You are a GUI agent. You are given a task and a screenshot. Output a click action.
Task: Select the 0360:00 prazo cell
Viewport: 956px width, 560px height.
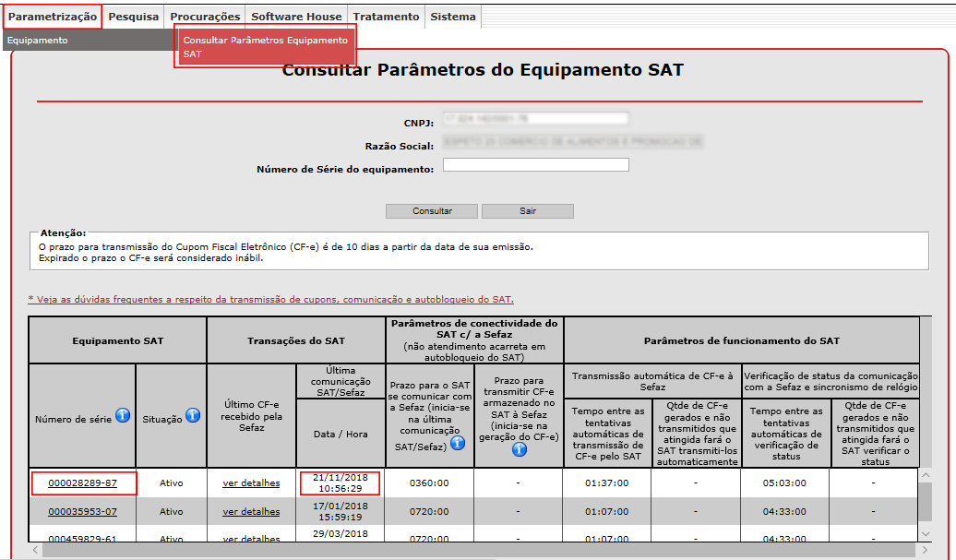[429, 483]
